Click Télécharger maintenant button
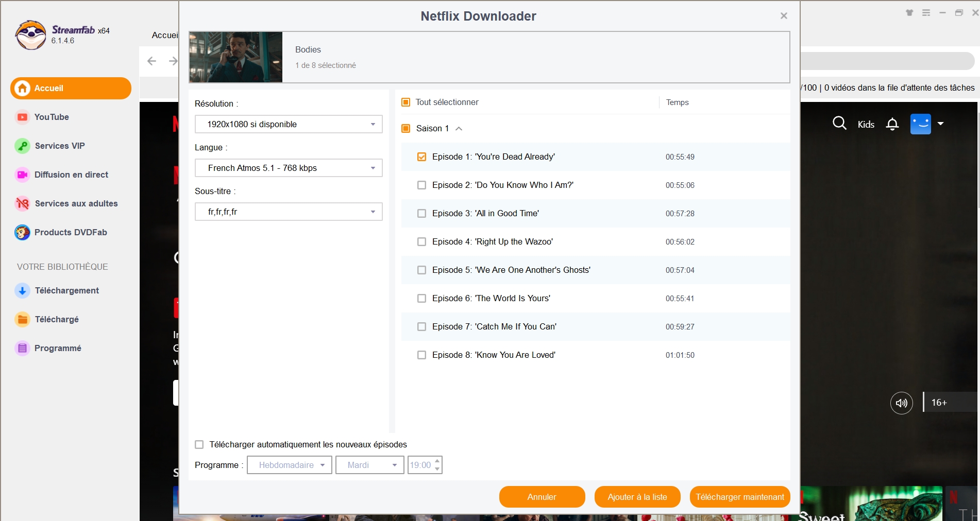This screenshot has height=521, width=980. pyautogui.click(x=740, y=497)
